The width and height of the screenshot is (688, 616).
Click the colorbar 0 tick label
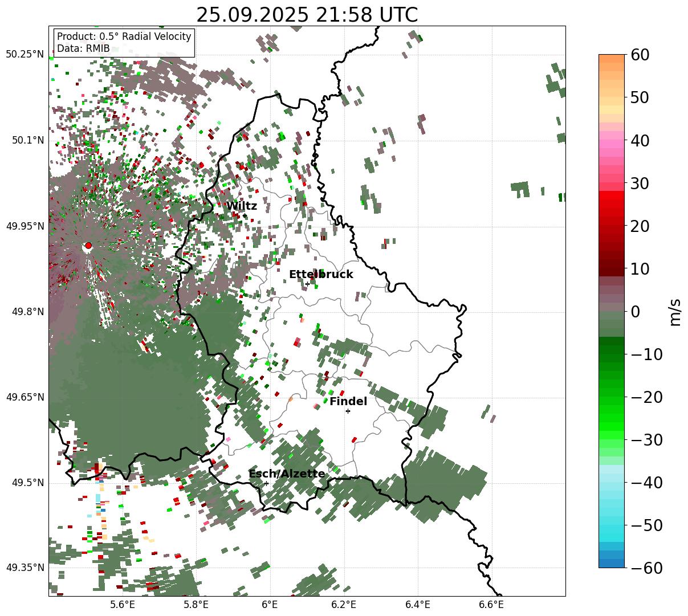pyautogui.click(x=635, y=311)
